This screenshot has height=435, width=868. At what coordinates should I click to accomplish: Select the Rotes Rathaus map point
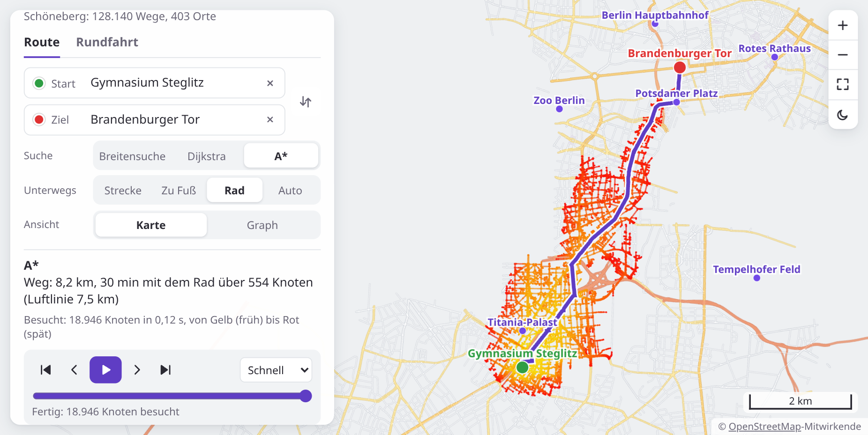point(775,57)
